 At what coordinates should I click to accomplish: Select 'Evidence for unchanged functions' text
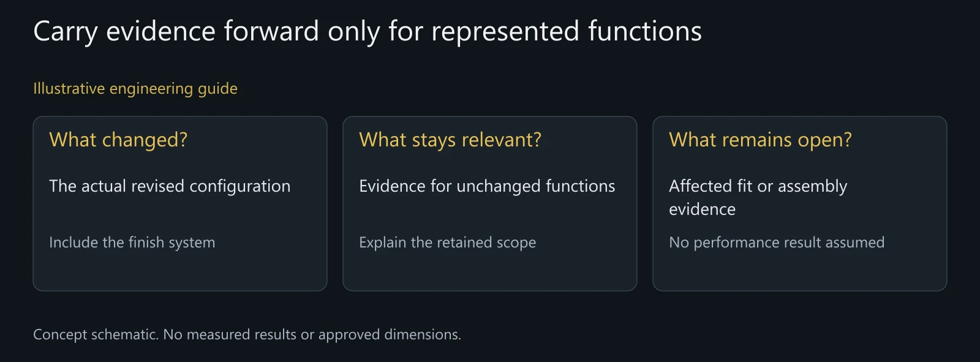(487, 186)
